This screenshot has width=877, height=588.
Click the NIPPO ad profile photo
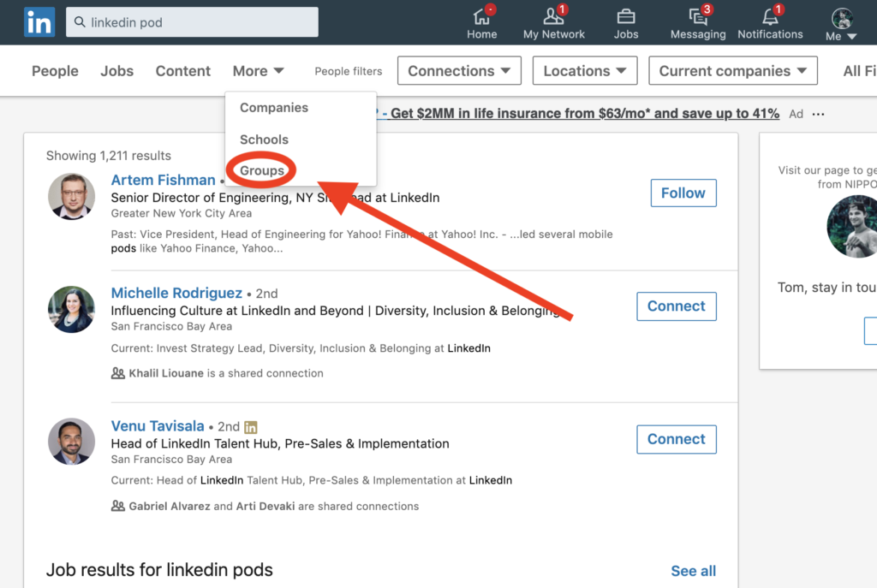click(852, 226)
